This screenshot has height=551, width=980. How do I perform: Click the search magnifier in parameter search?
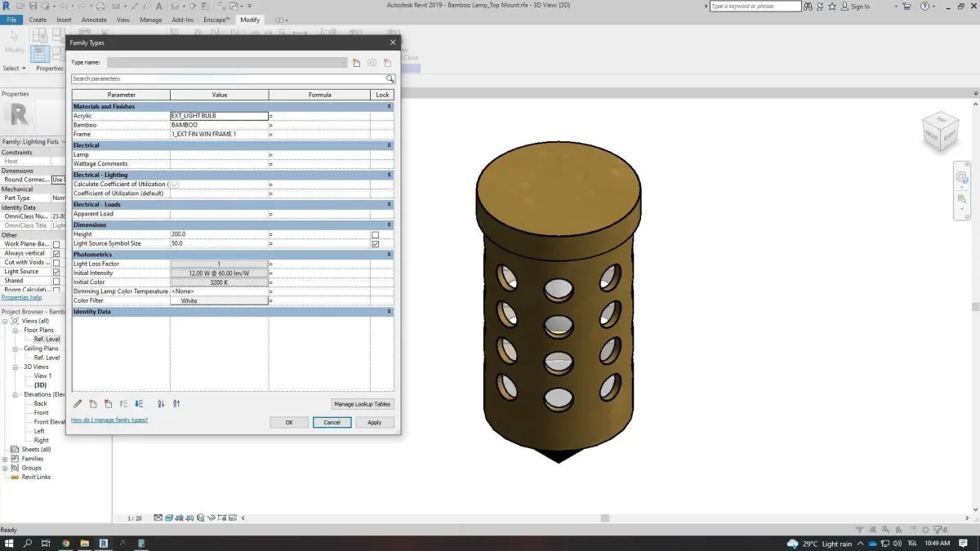point(390,79)
